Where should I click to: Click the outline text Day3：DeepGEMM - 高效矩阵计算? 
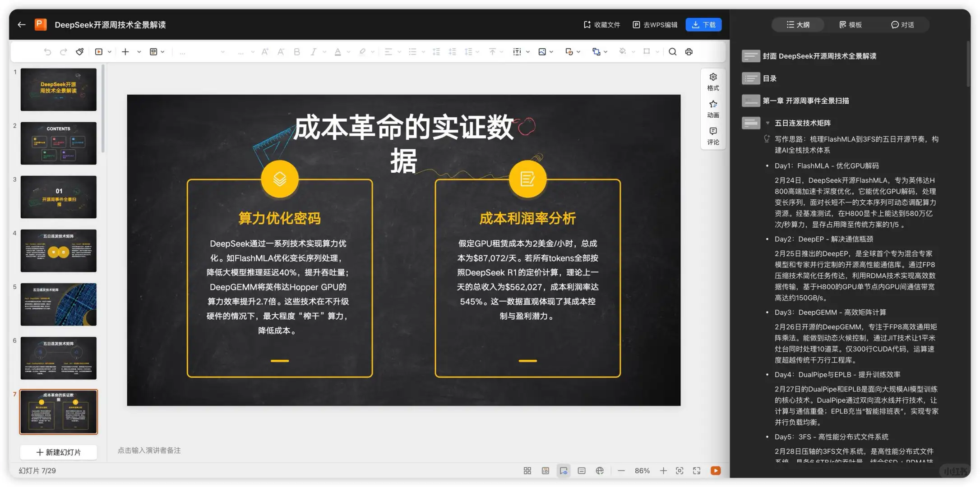(830, 312)
